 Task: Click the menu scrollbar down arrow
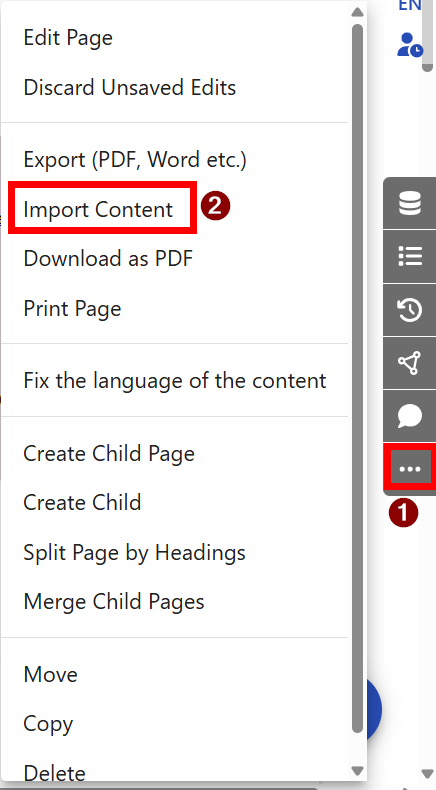coord(357,771)
